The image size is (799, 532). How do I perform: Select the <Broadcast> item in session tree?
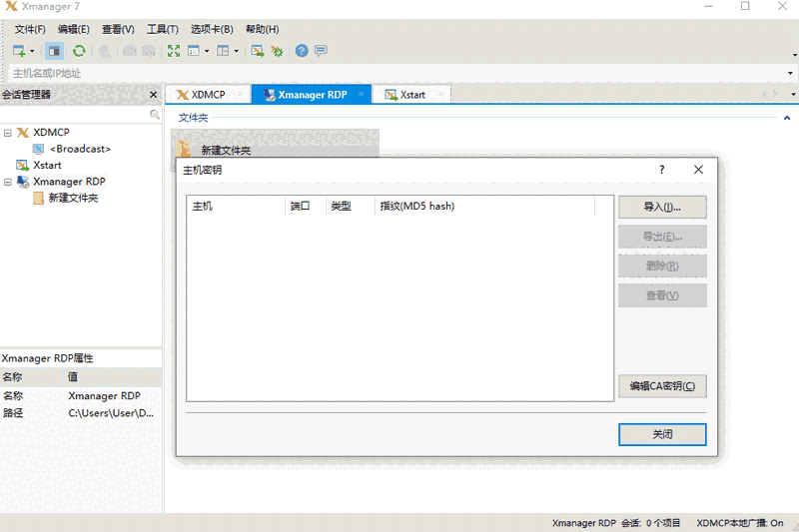(x=80, y=149)
